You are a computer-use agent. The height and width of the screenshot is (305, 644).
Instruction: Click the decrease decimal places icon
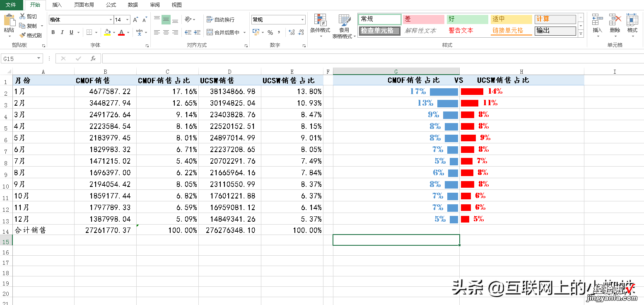pos(301,32)
